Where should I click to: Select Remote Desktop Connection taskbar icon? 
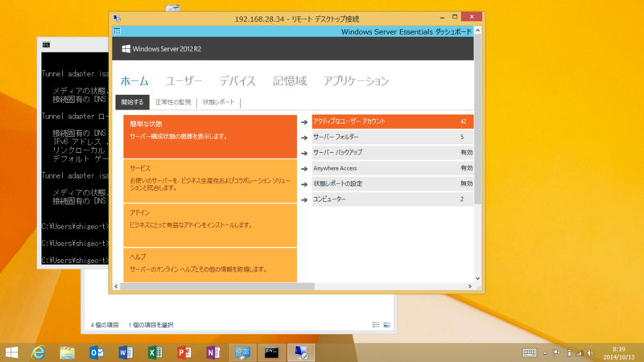pos(301,352)
